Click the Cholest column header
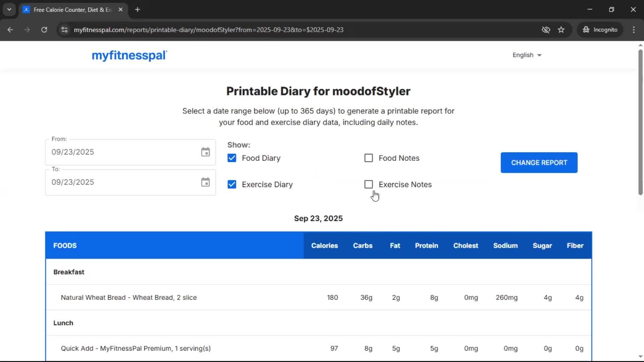Image resolution: width=644 pixels, height=362 pixels. [x=466, y=245]
